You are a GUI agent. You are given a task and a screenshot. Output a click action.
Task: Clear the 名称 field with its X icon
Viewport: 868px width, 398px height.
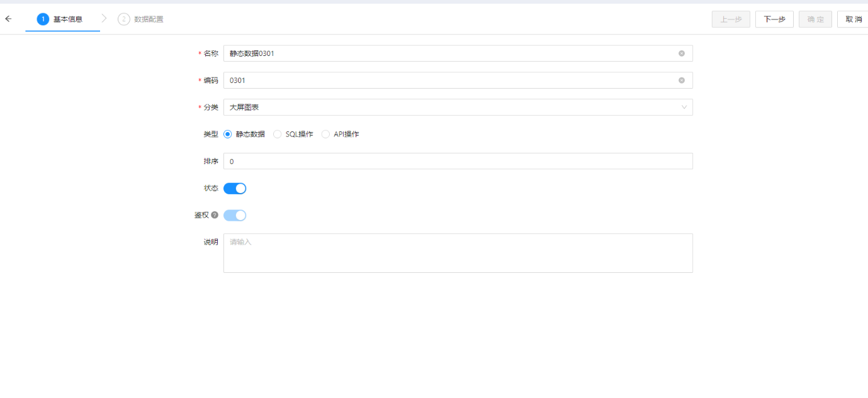pyautogui.click(x=682, y=53)
